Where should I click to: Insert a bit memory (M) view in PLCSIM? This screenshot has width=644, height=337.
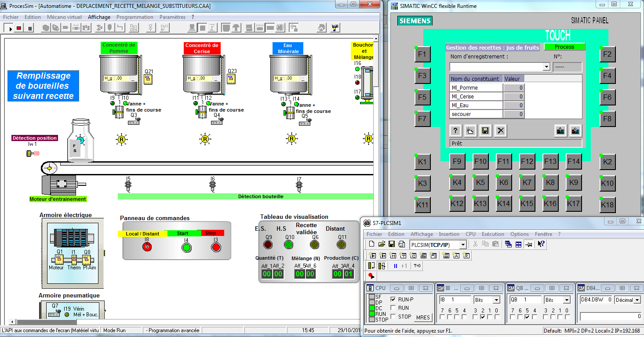click(x=393, y=256)
